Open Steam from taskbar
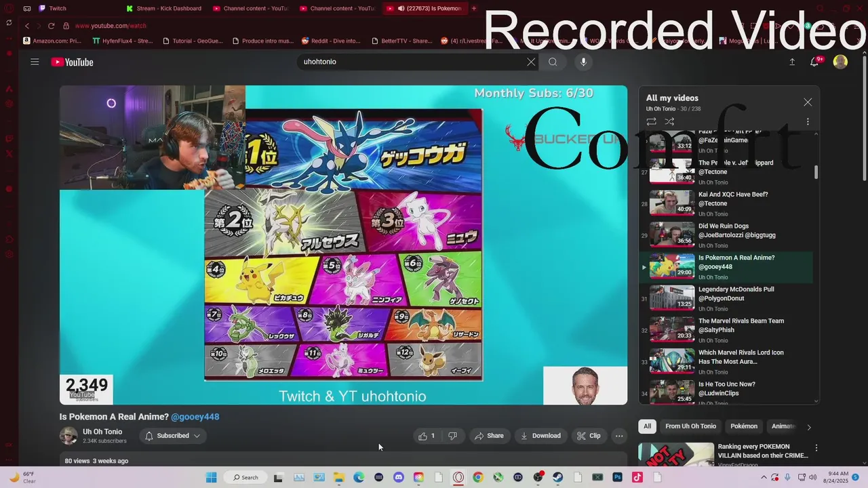The image size is (868, 488). click(558, 477)
